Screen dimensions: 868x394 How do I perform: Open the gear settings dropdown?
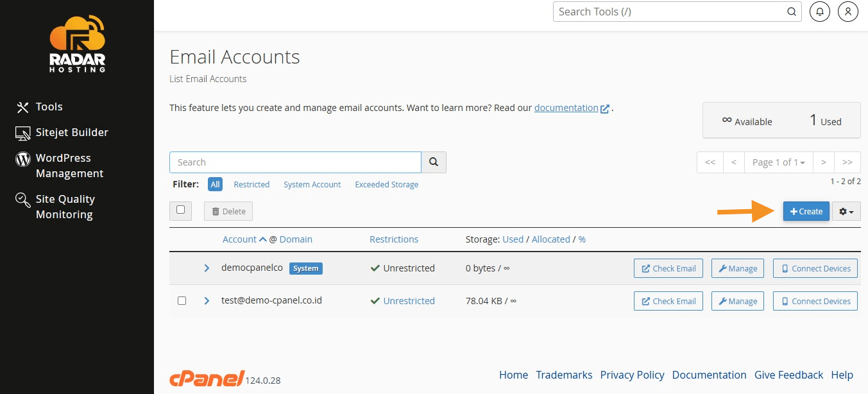[846, 211]
